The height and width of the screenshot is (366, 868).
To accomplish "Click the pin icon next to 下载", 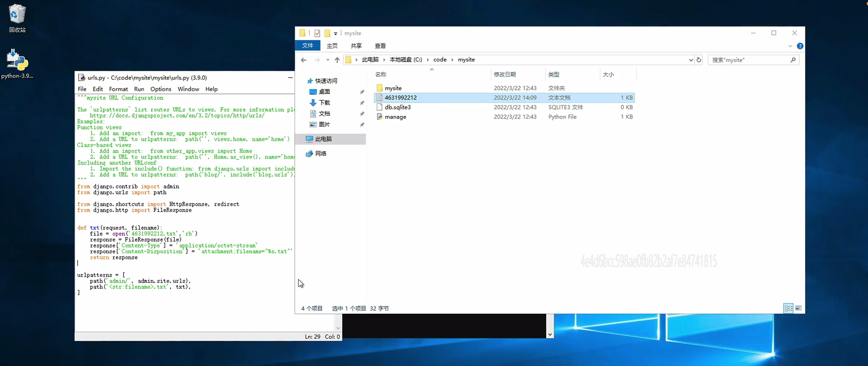I will pos(362,103).
